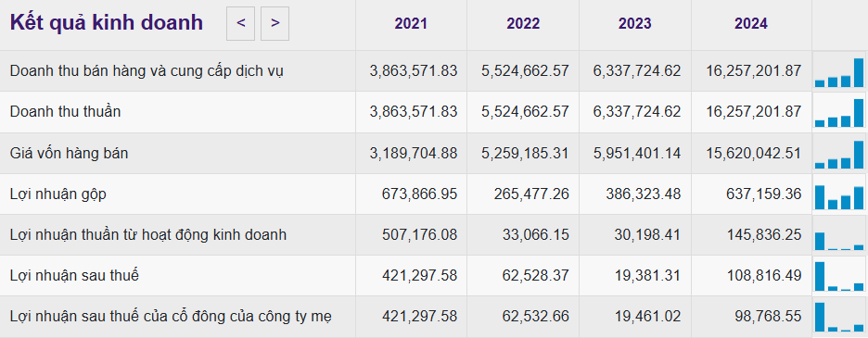
Task: Select the 2021 column header
Action: pos(411,24)
